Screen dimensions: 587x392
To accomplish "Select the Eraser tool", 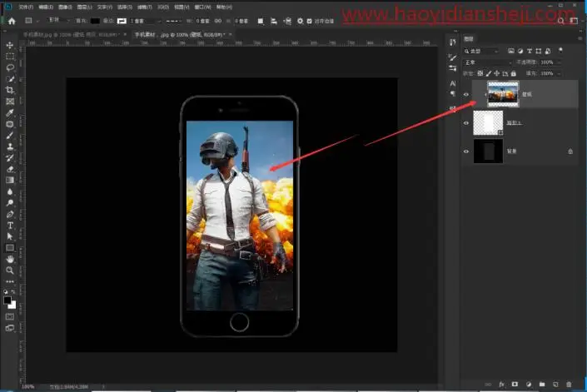I will coord(10,169).
